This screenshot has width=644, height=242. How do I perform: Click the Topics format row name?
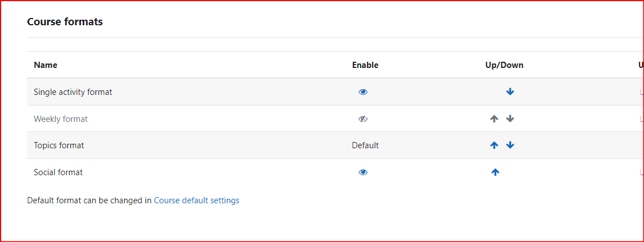59,145
